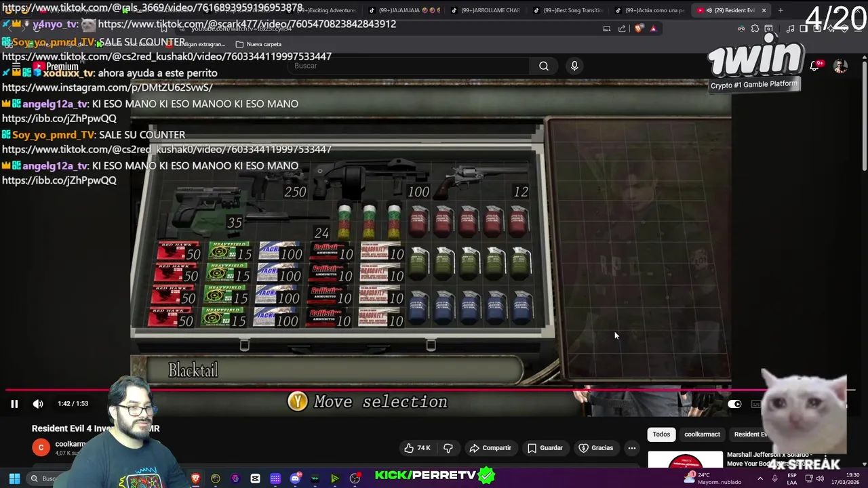Open Marshall Jefferson x Solardo video thumbnail

[686, 461]
